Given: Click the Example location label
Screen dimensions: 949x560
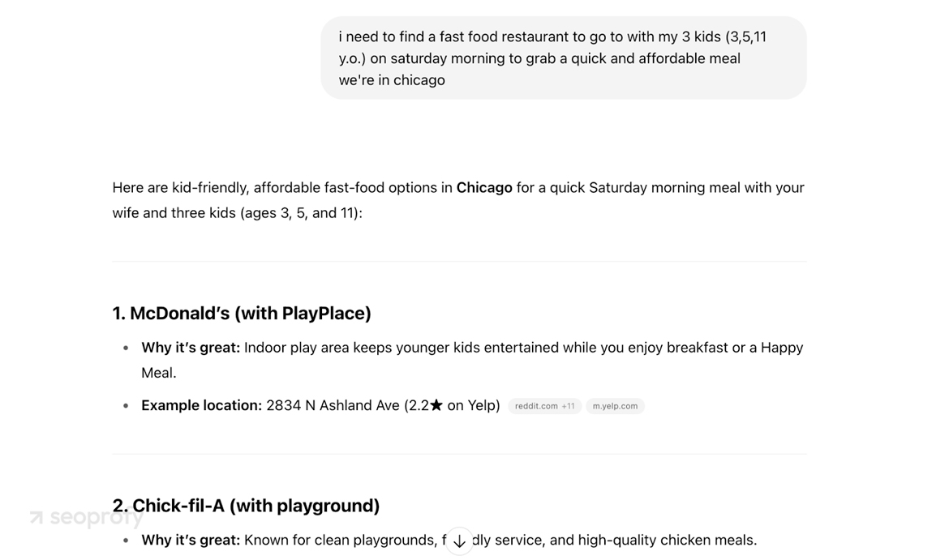Looking at the screenshot, I should (x=201, y=405).
